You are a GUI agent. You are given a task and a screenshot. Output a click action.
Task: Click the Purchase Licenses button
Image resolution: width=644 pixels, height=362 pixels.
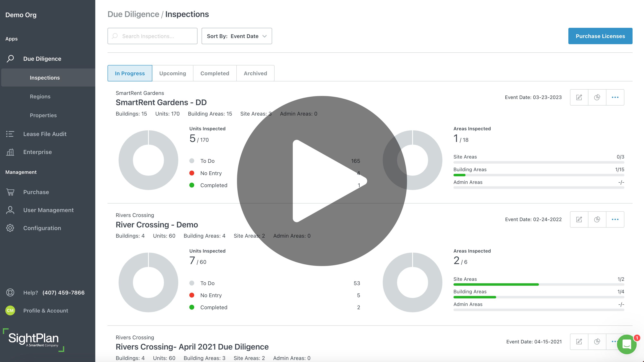point(600,36)
